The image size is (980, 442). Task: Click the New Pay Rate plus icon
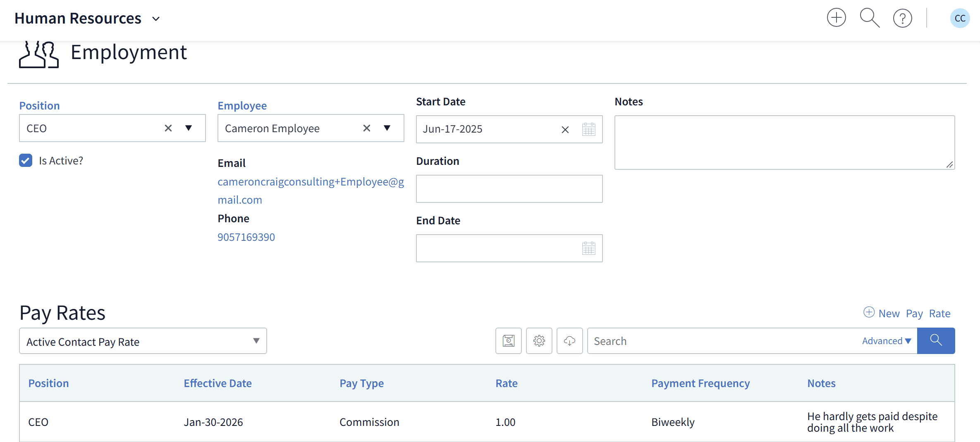point(869,312)
